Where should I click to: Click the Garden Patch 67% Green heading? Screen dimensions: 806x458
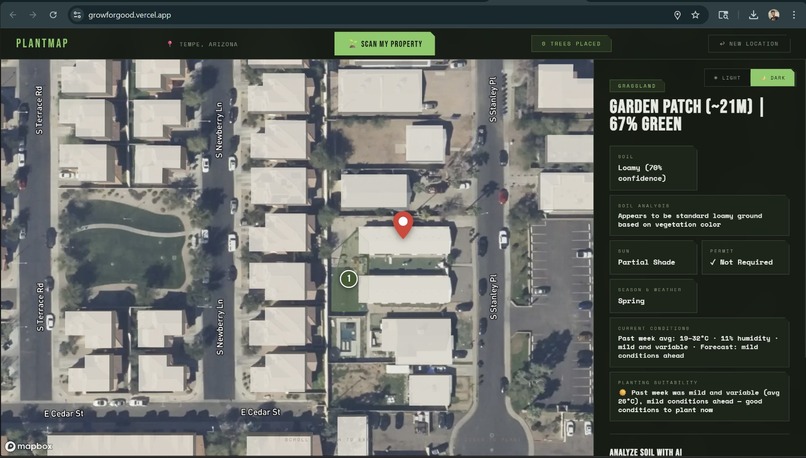[686, 115]
